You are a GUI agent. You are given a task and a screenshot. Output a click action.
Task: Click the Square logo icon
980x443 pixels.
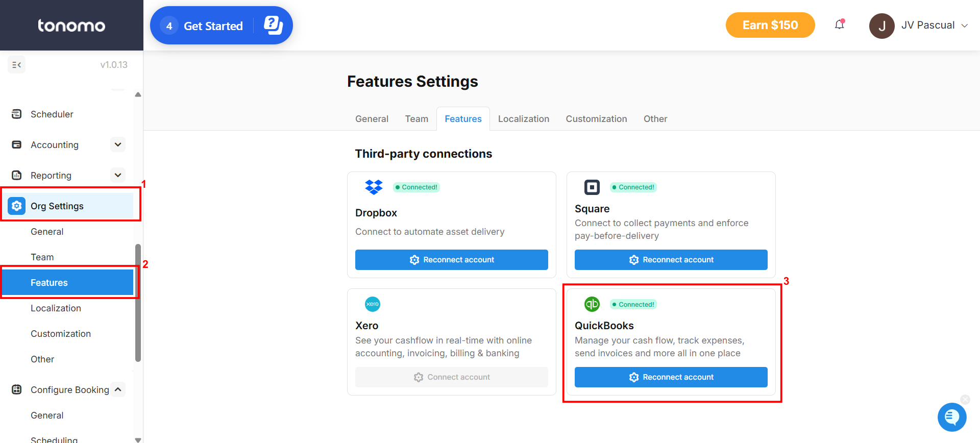tap(592, 187)
